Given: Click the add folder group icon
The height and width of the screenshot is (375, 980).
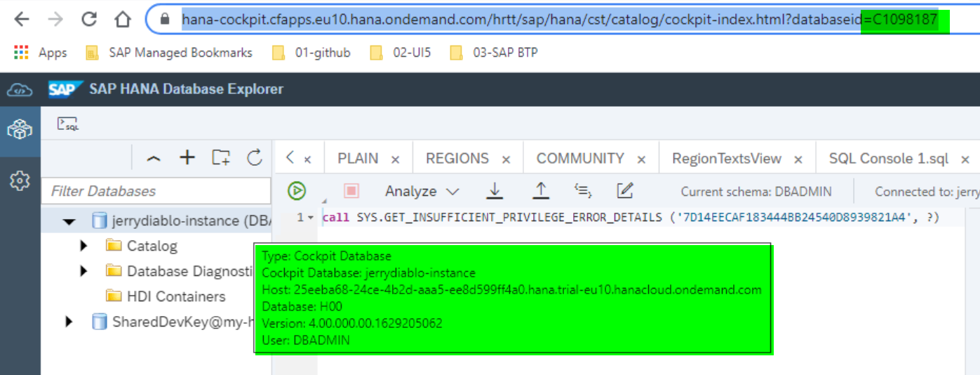Looking at the screenshot, I should point(221,157).
